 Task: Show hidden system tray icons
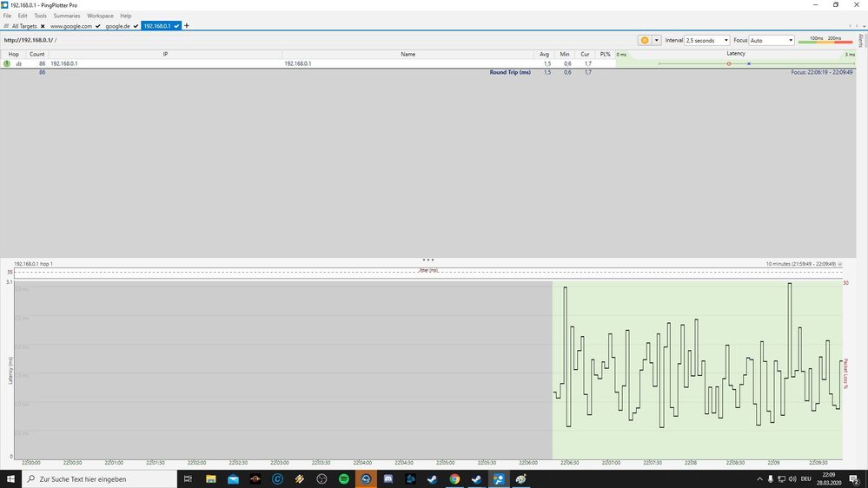coord(759,479)
